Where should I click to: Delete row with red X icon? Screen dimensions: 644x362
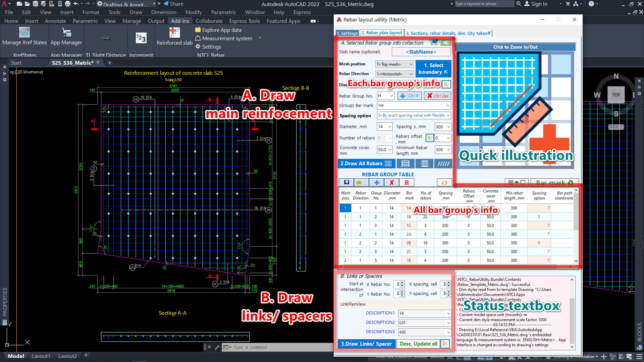[391, 183]
